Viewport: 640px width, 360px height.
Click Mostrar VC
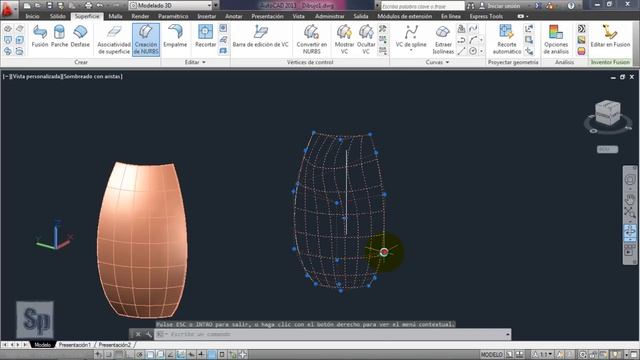pos(344,40)
